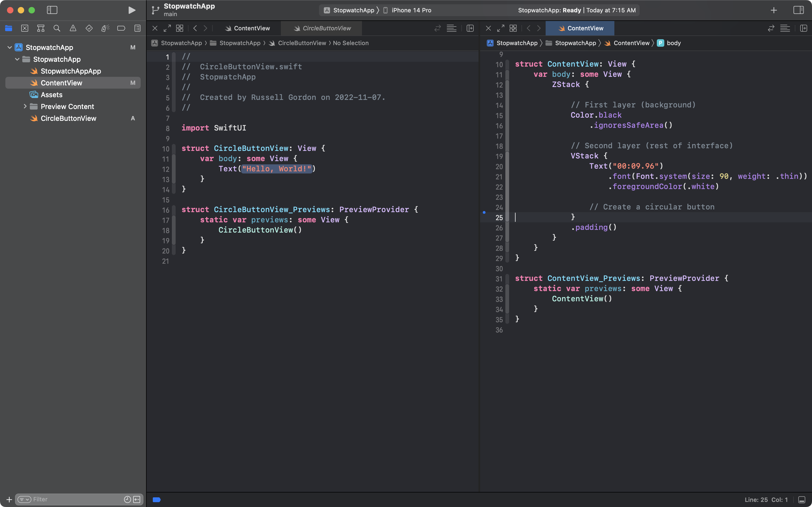Open the Breakpoint navigator icon
812x507 pixels.
tap(121, 28)
